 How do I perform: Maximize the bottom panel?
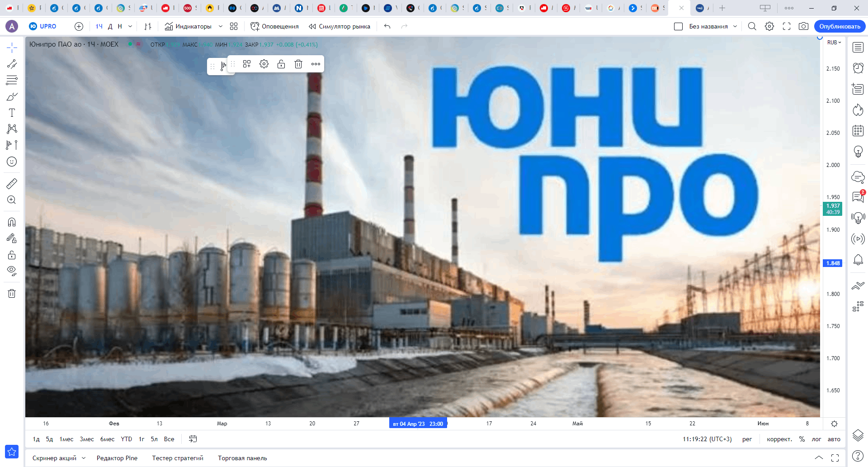click(x=835, y=458)
